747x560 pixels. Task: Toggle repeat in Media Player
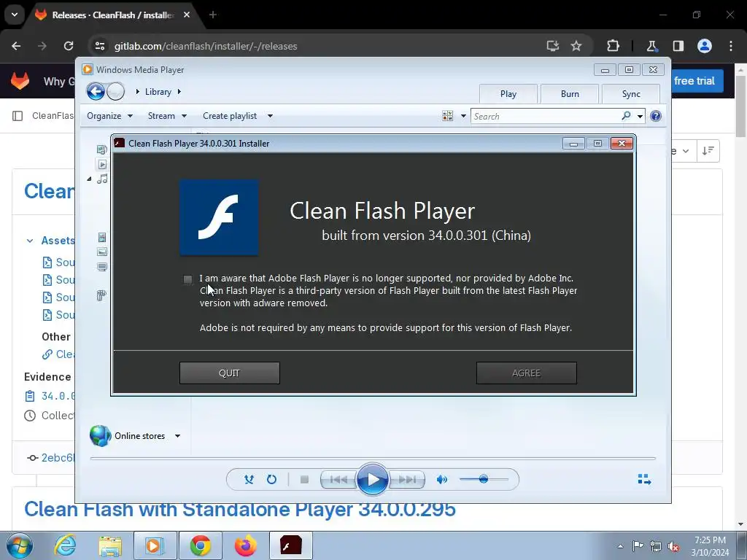(x=271, y=480)
